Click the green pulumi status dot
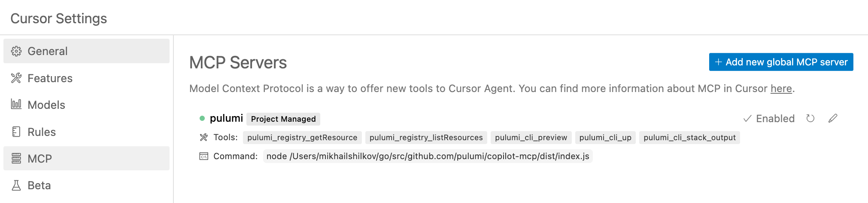 tap(202, 118)
